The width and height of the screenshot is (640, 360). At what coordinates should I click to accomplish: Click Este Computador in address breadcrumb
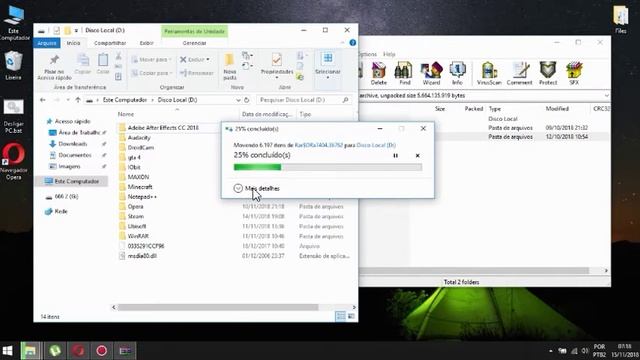pyautogui.click(x=124, y=100)
